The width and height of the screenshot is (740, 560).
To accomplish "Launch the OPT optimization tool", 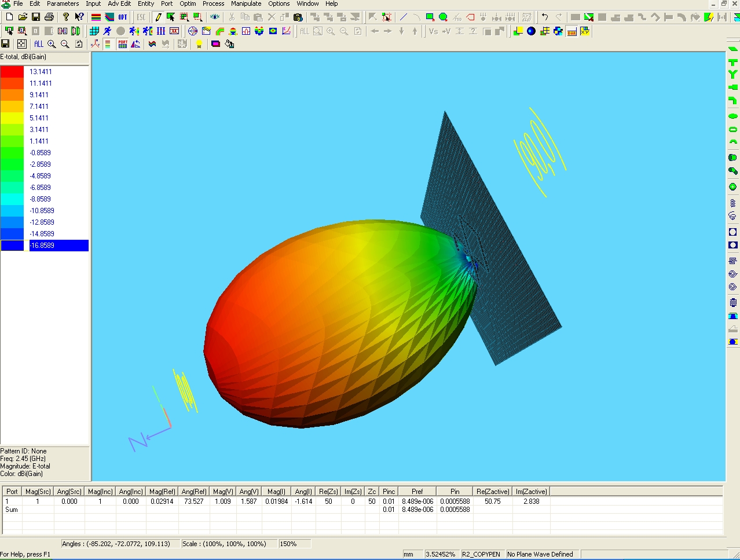I will point(123,17).
